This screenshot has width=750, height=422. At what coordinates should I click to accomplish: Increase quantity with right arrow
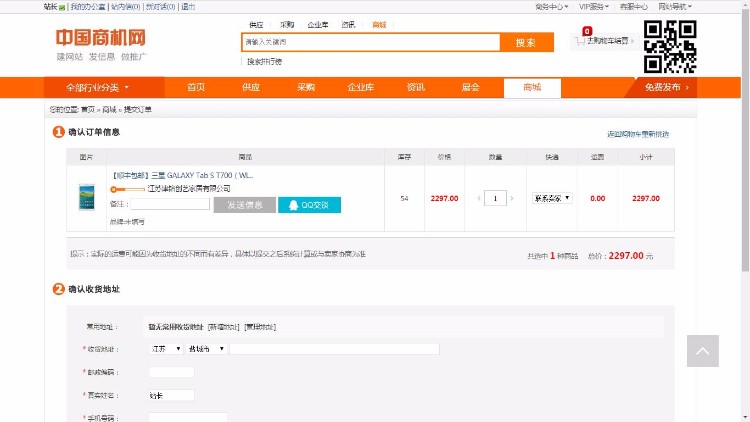click(x=511, y=198)
